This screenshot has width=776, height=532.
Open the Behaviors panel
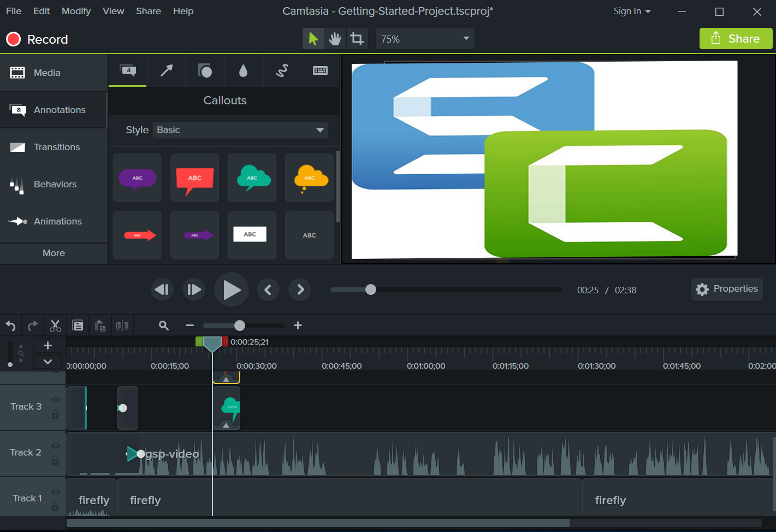54,184
